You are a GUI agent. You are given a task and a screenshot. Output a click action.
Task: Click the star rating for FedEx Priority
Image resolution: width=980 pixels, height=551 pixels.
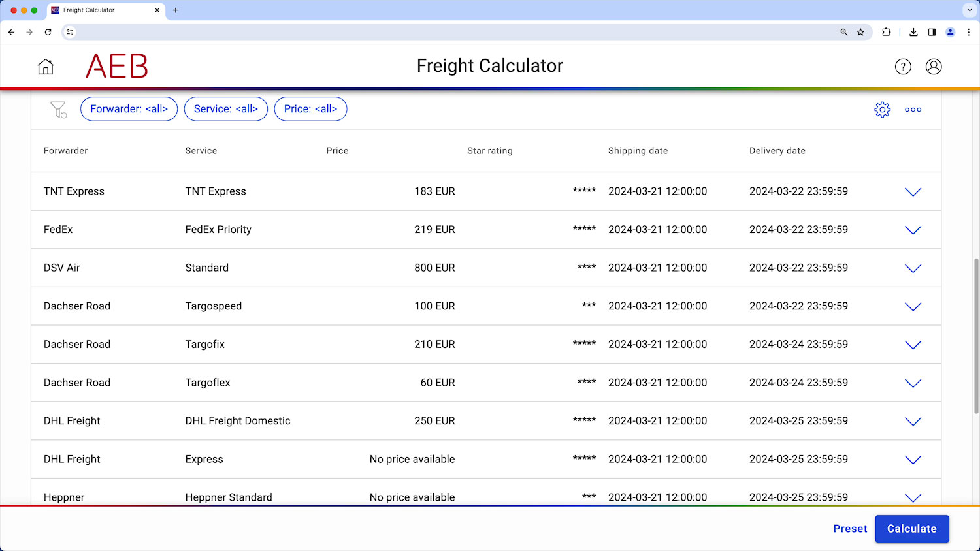pos(584,229)
